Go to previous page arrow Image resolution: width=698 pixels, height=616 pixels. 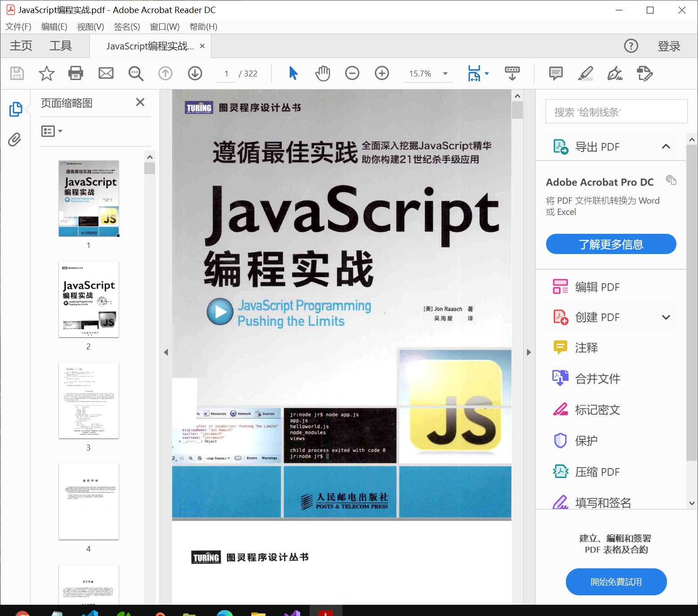click(x=165, y=73)
